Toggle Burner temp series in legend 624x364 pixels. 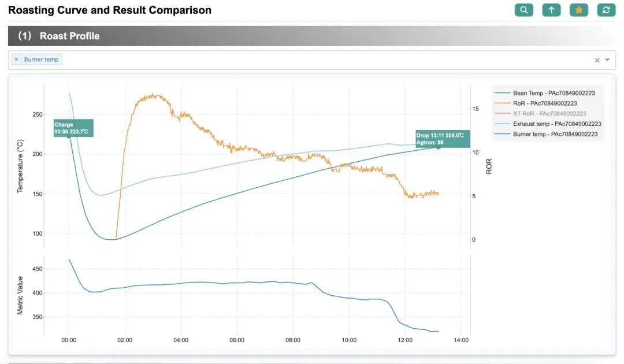(546, 134)
